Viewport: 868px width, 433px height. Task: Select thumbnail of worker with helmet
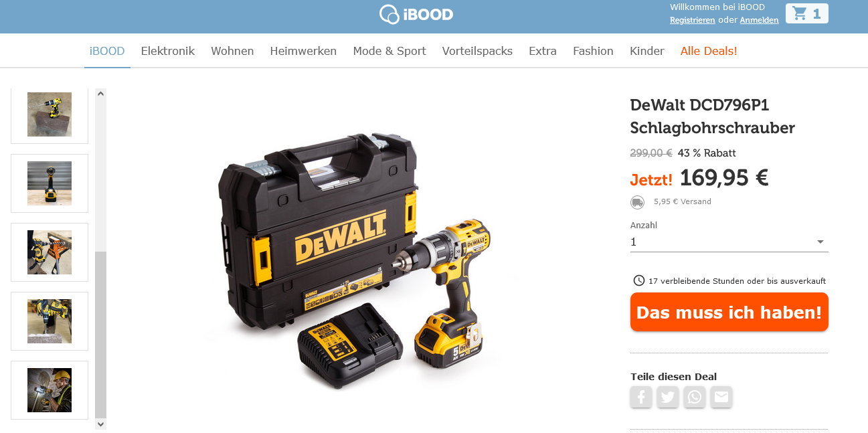[x=50, y=390]
